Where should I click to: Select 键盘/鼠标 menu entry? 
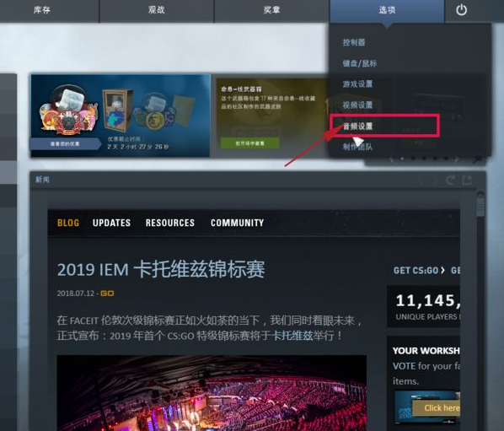point(359,63)
